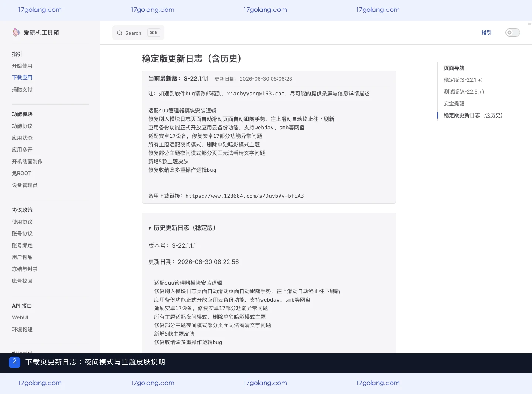Screen dimensions: 532x394
Task: Open 捐赠支付 in the sidebar
Action: (22, 89)
